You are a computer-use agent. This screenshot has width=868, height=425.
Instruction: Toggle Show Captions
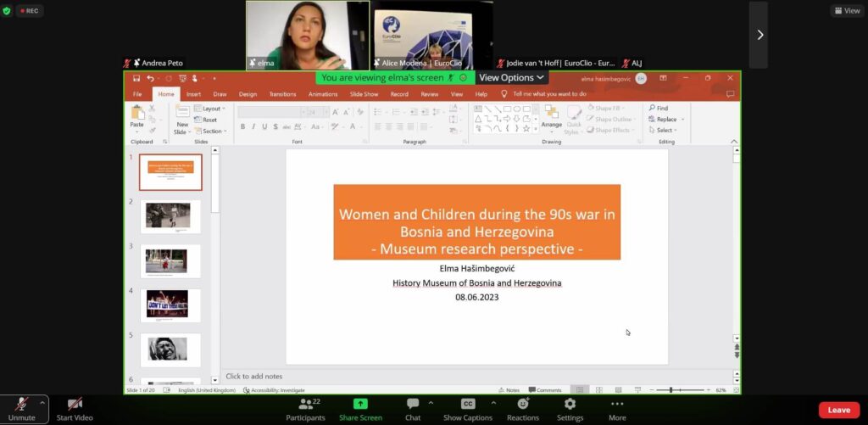(467, 405)
